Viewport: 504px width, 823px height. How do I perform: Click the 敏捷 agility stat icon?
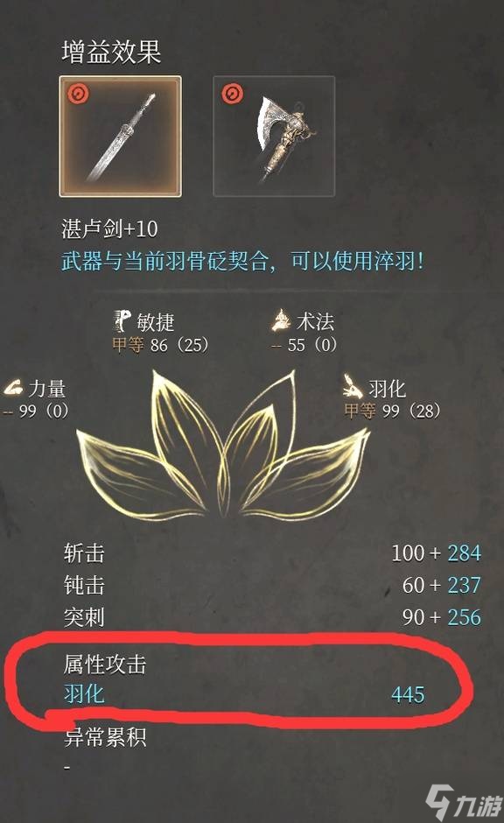point(122,320)
